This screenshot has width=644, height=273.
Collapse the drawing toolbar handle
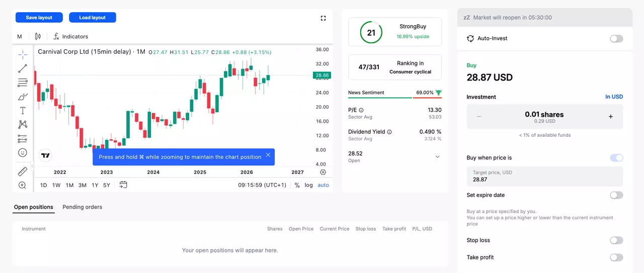coord(32,166)
